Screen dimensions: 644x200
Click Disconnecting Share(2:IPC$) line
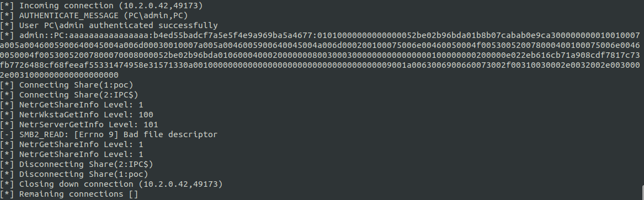(76, 164)
